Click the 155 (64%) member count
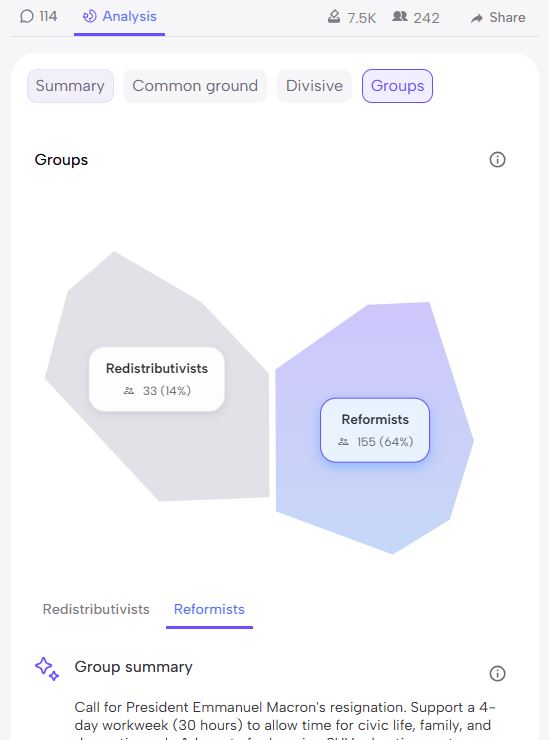 (x=385, y=442)
